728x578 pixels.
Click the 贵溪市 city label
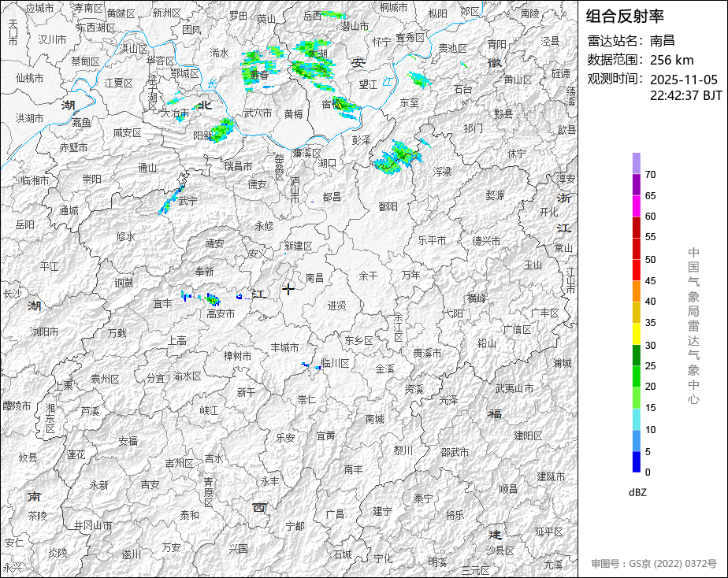click(x=427, y=354)
